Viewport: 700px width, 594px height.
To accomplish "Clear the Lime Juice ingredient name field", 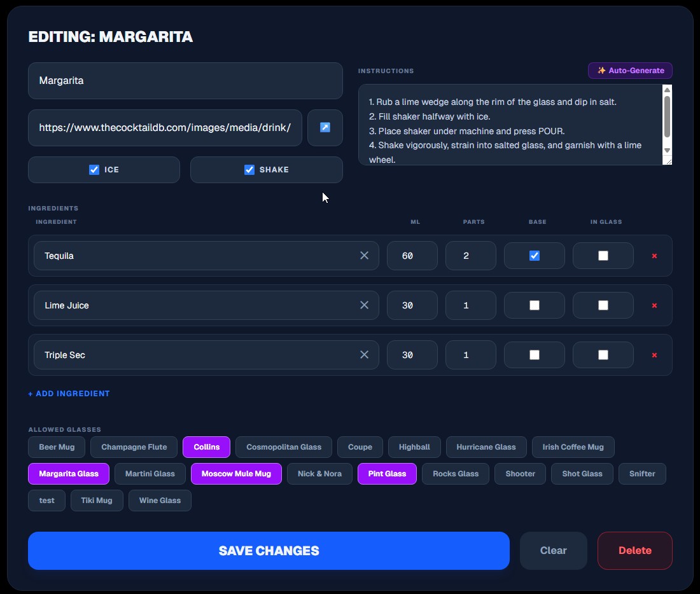I will point(364,305).
